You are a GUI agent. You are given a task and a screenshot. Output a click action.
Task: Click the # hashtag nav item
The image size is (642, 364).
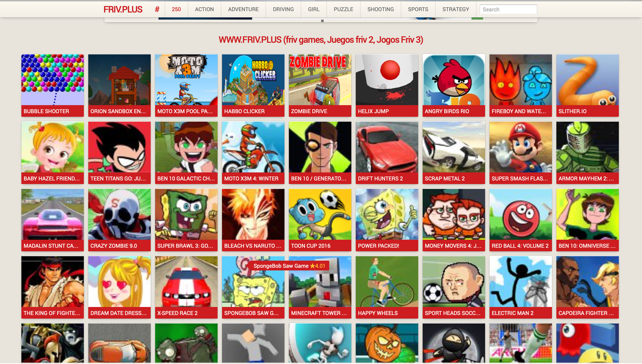click(157, 10)
